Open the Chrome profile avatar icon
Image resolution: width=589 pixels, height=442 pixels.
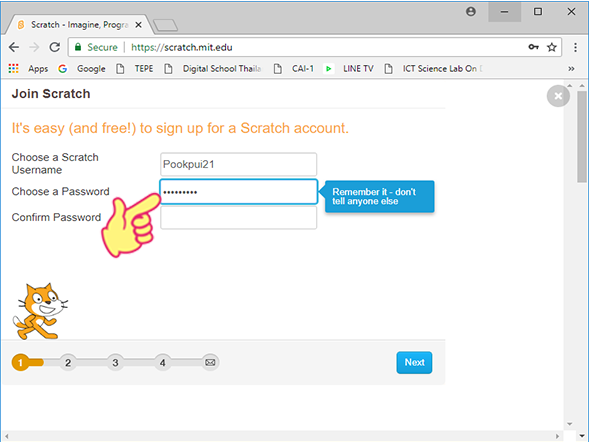pos(471,12)
